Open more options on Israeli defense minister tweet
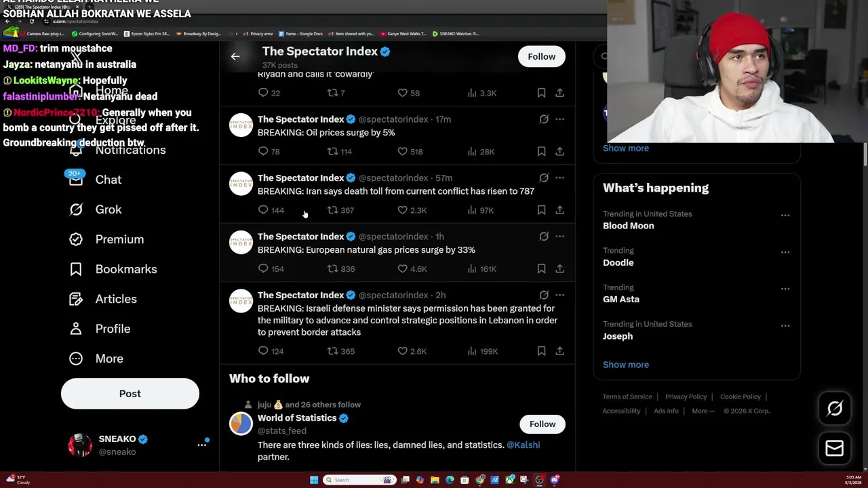 coord(559,295)
